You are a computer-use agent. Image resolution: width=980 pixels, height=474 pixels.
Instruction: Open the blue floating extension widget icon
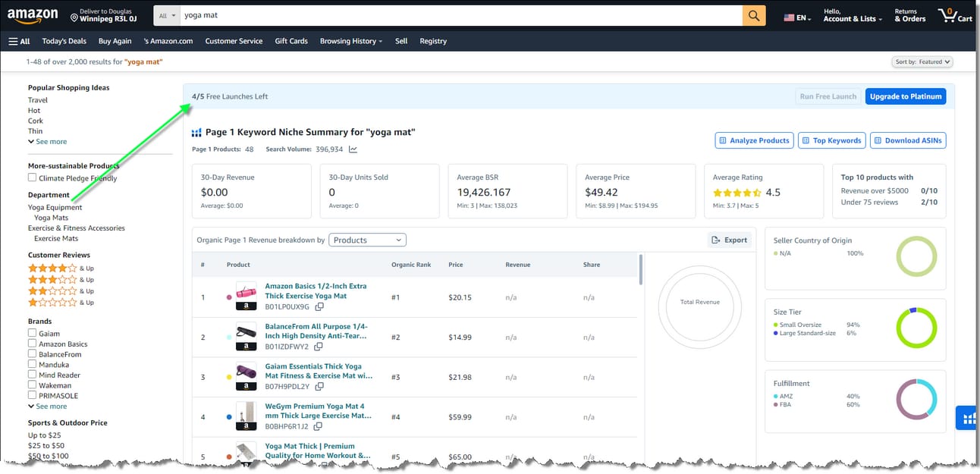point(967,418)
